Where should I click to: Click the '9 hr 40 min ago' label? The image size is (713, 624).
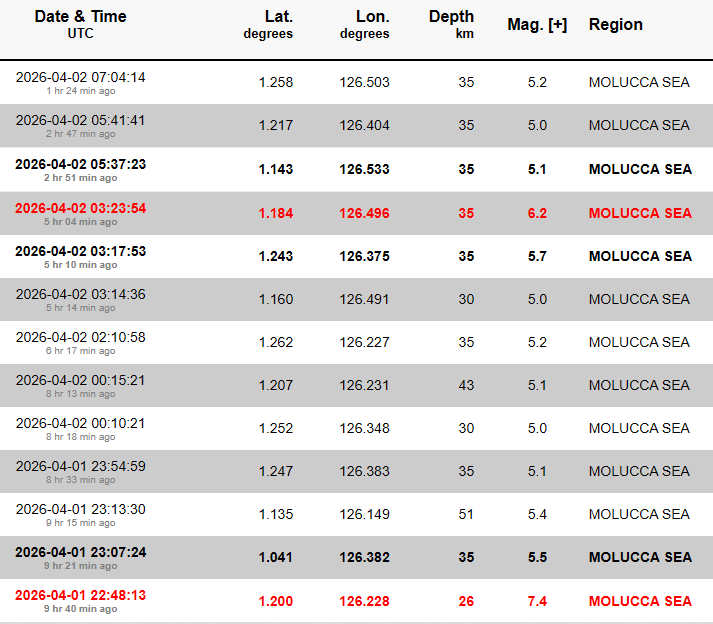click(80, 609)
